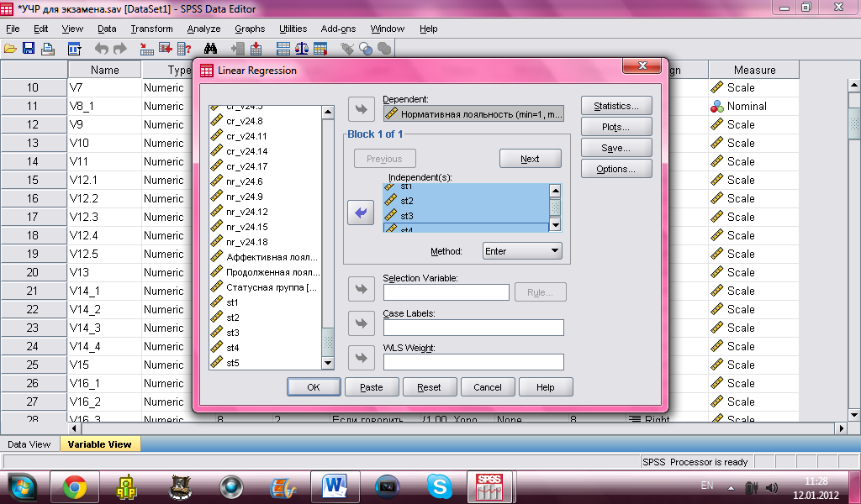Click the volume icon in system tray
Image resolution: width=861 pixels, height=504 pixels.
(772, 487)
